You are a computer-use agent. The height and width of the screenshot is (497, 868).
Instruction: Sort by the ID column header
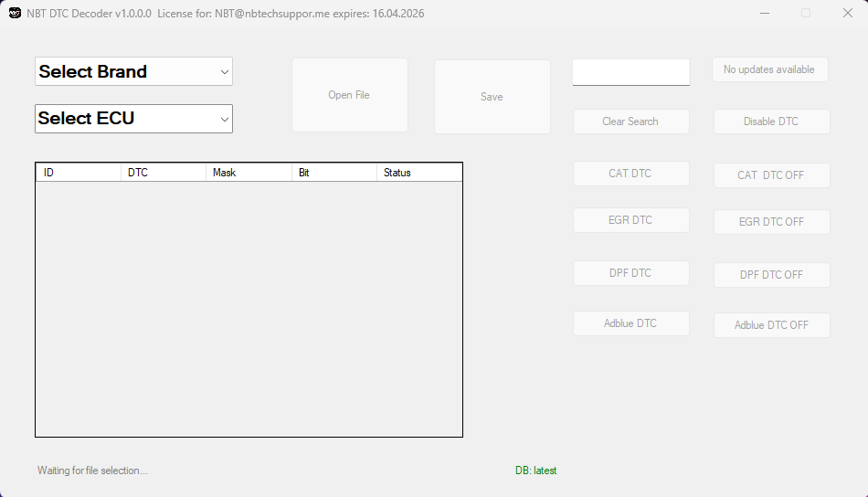(79, 173)
